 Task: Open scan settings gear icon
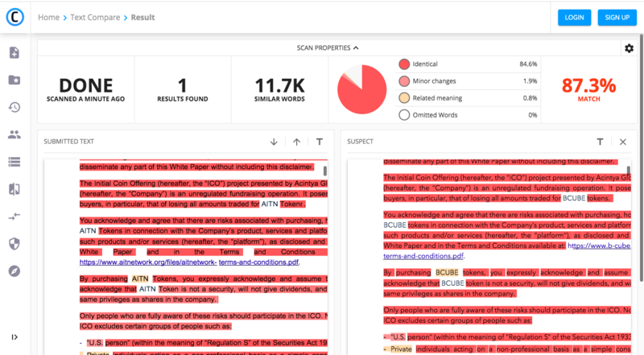pos(629,48)
